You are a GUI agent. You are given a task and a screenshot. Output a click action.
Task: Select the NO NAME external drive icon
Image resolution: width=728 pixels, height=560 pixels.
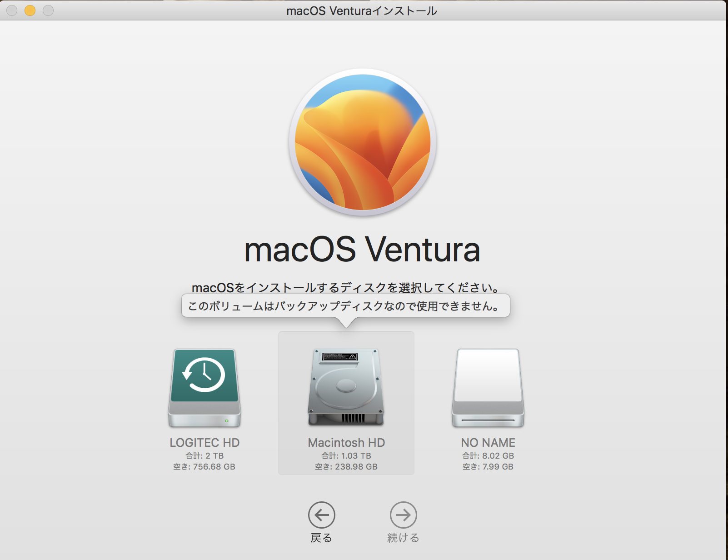(488, 388)
